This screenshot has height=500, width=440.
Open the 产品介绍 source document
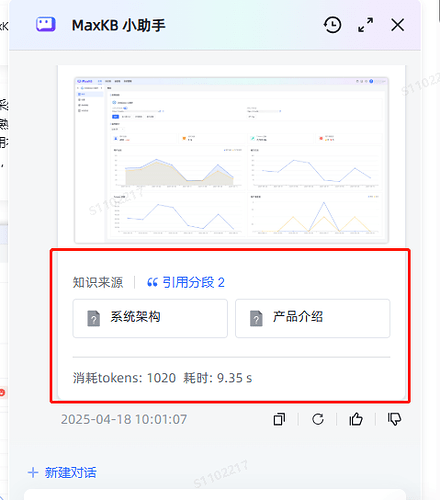pos(313,318)
